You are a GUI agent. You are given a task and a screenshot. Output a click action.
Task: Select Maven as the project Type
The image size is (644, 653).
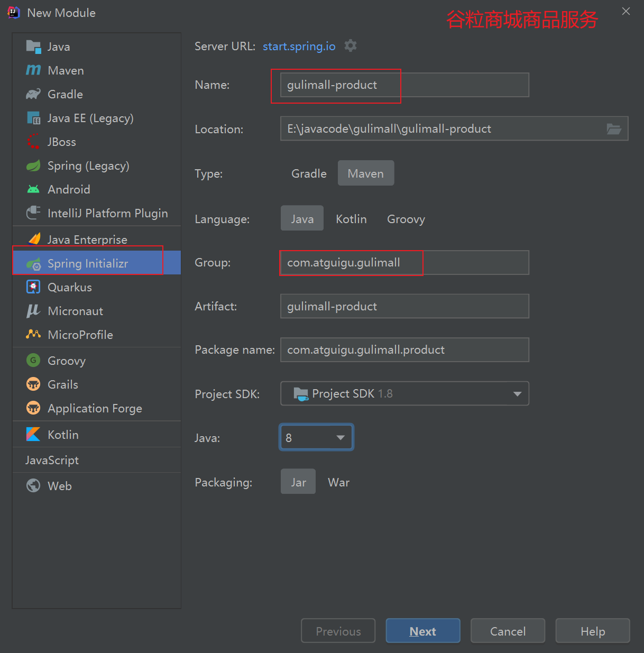[365, 173]
